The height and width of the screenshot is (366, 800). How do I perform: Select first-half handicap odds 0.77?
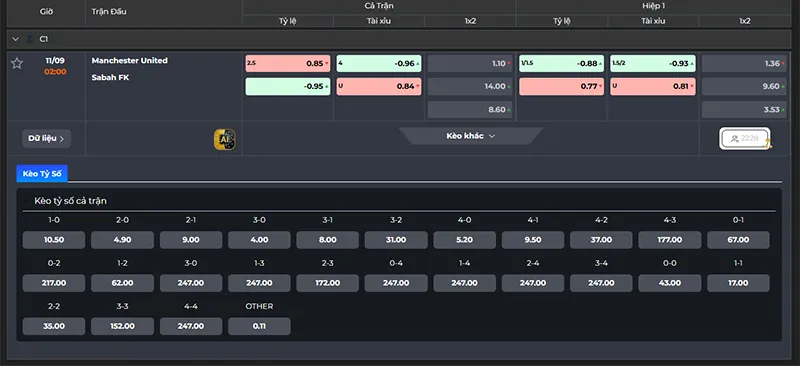[561, 86]
